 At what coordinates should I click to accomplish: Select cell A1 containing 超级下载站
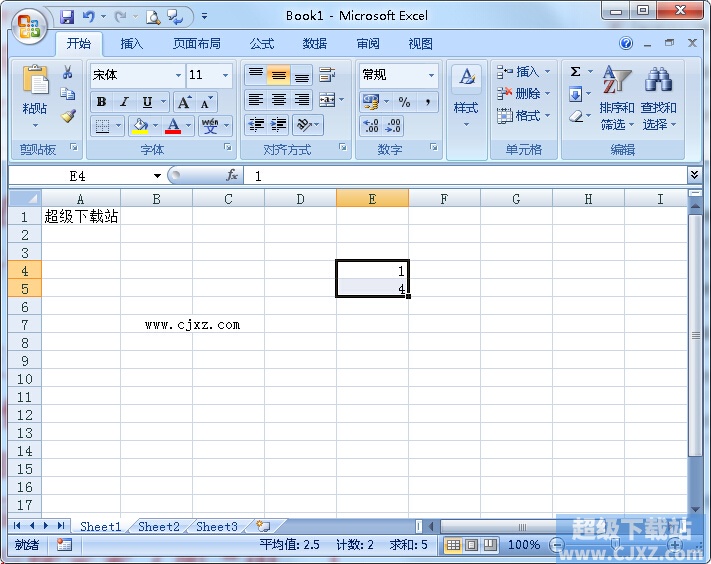pyautogui.click(x=81, y=216)
